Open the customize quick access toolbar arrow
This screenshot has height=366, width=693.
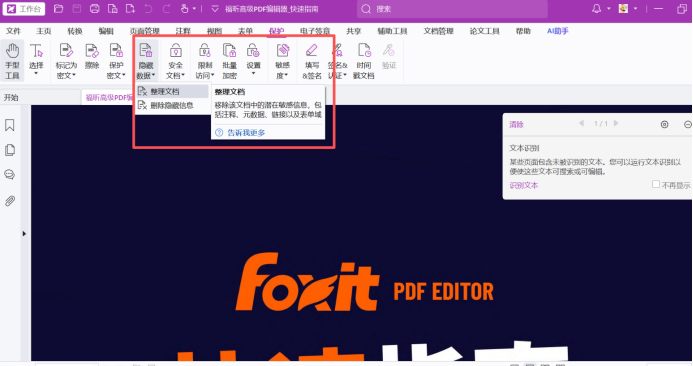[215, 9]
